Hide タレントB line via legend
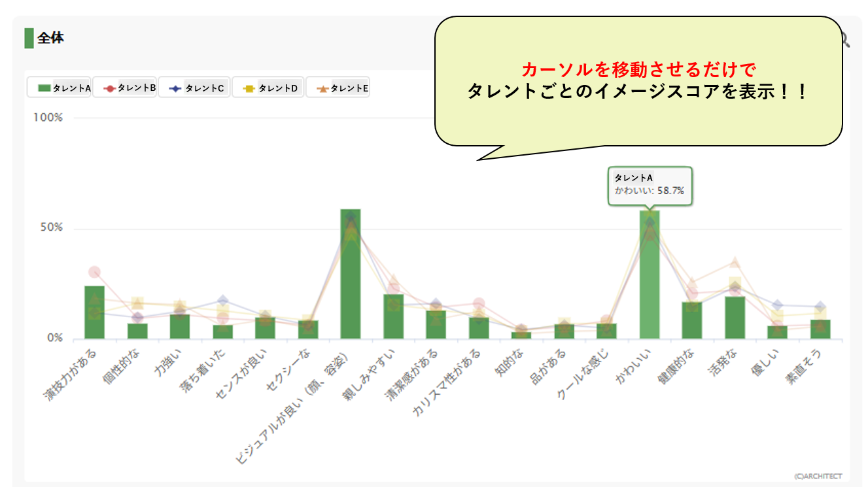This screenshot has height=487, width=868. coord(124,88)
